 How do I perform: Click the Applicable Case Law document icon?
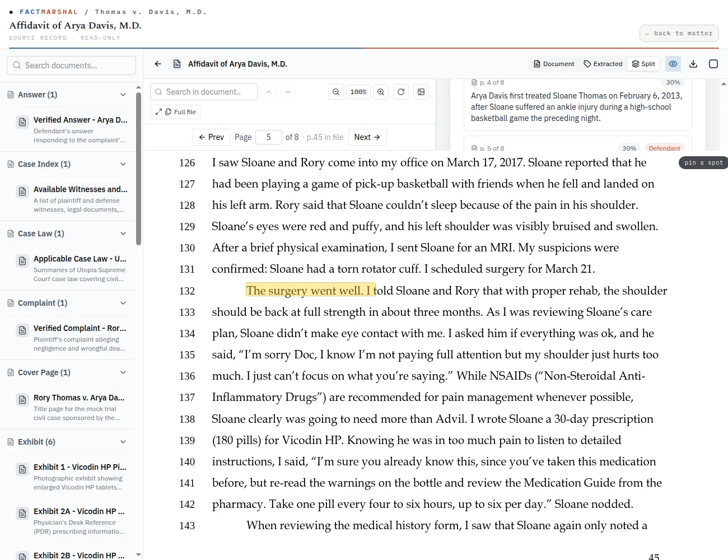(22, 261)
